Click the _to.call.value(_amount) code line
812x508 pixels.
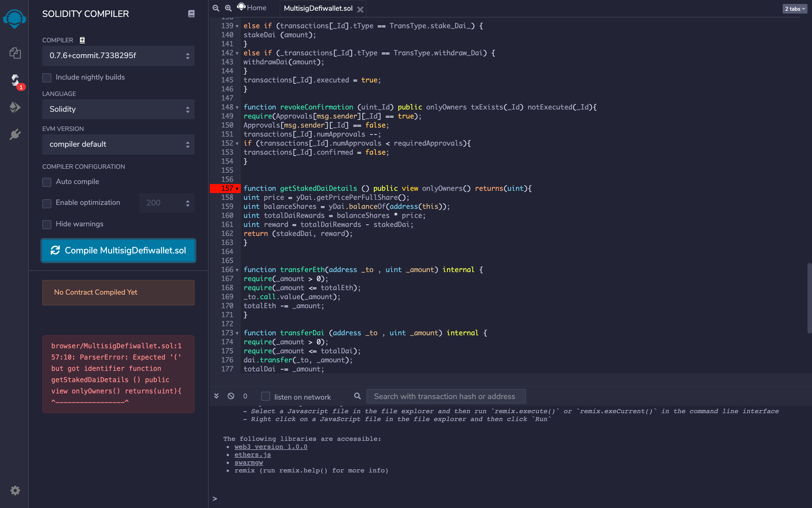pos(292,297)
